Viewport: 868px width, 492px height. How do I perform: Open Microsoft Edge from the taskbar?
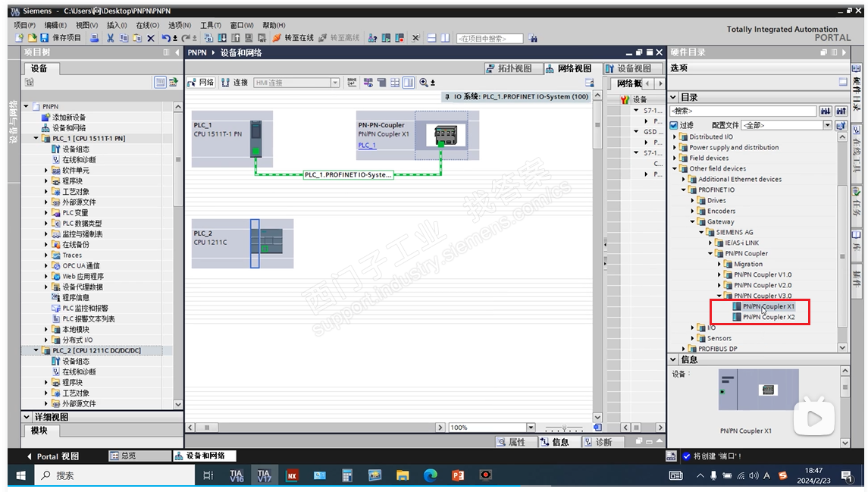[x=430, y=475]
